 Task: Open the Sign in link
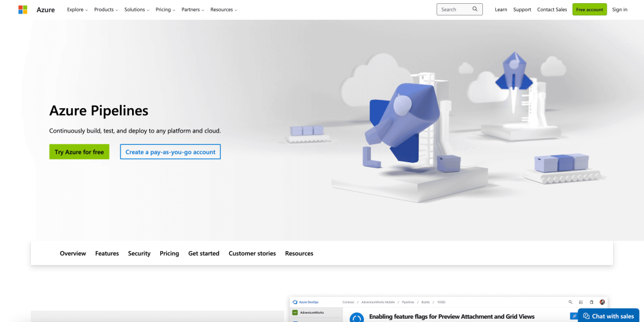[x=620, y=10]
